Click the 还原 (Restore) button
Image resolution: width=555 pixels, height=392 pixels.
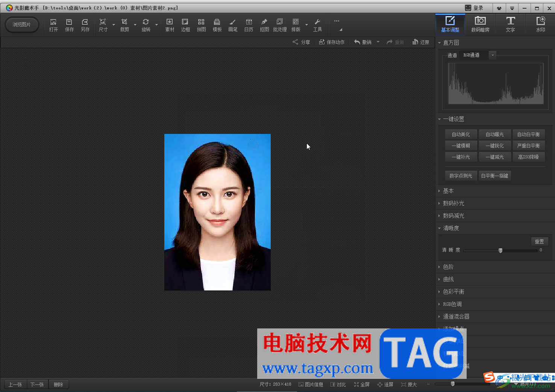click(421, 42)
